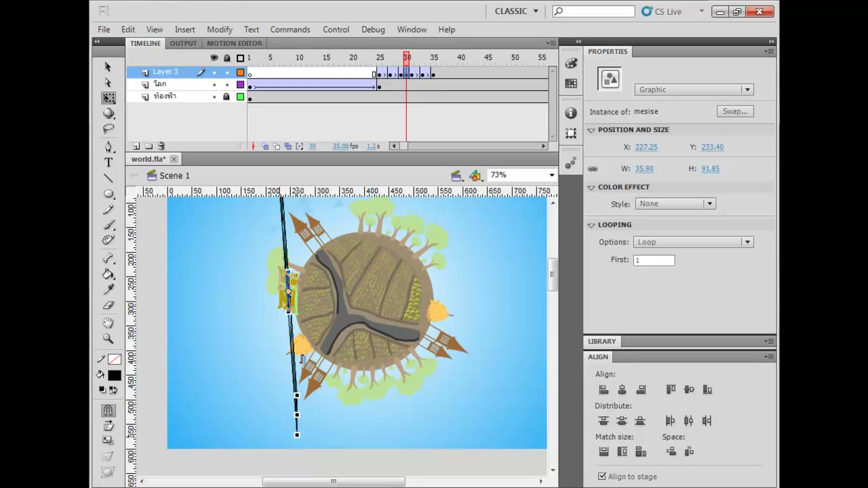Toggle show all layers eye icon
This screenshot has width=868, height=488.
(x=214, y=58)
